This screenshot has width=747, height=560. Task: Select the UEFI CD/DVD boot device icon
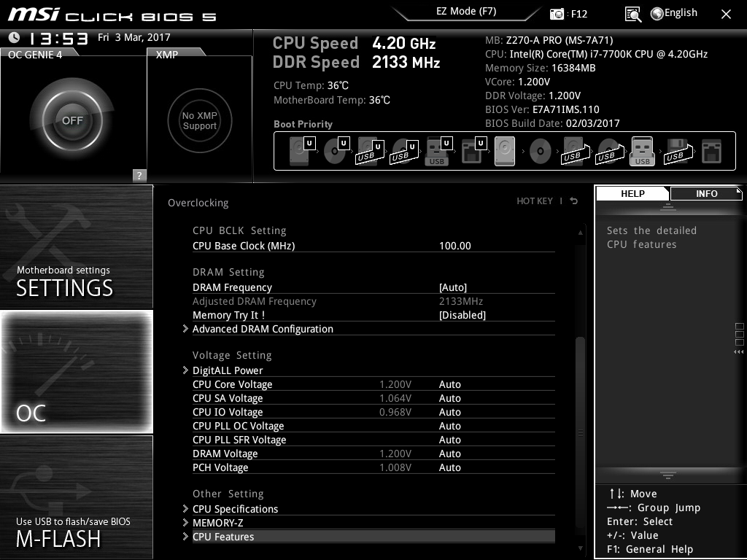pyautogui.click(x=336, y=151)
